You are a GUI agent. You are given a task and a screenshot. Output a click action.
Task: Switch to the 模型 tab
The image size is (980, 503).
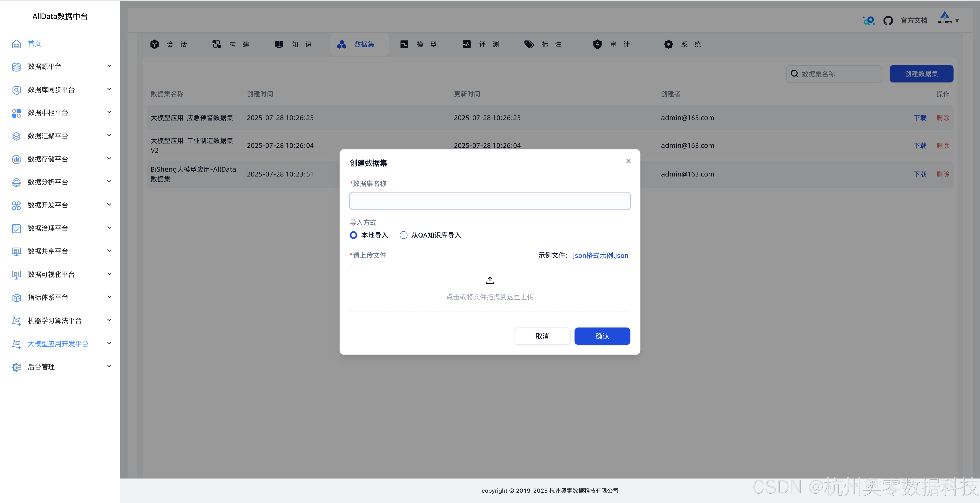[418, 44]
